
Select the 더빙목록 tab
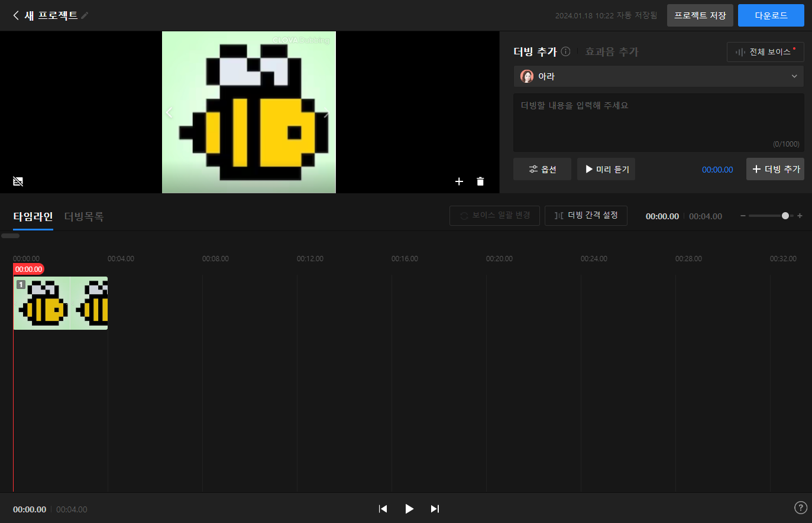click(84, 217)
